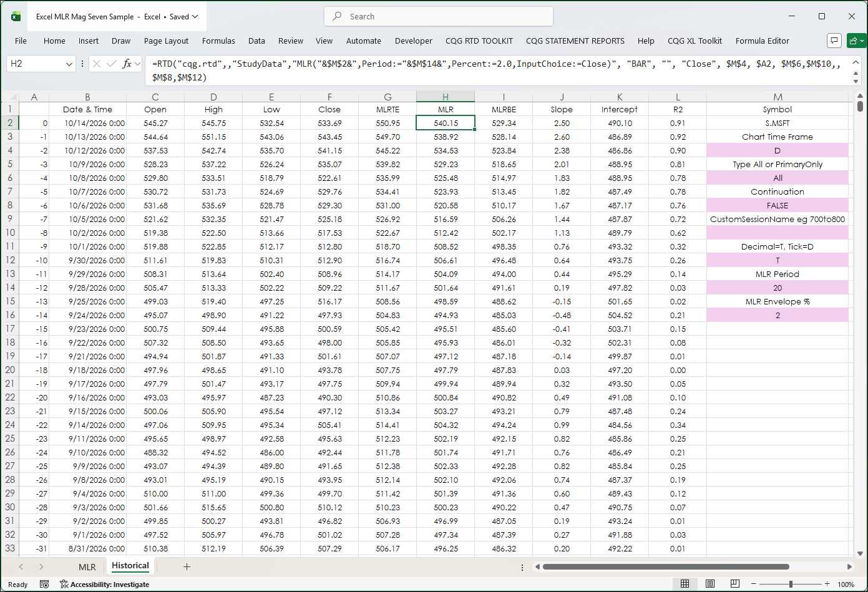Open the Formulas ribbon tab
Viewport: 868px width, 592px height.
(218, 41)
